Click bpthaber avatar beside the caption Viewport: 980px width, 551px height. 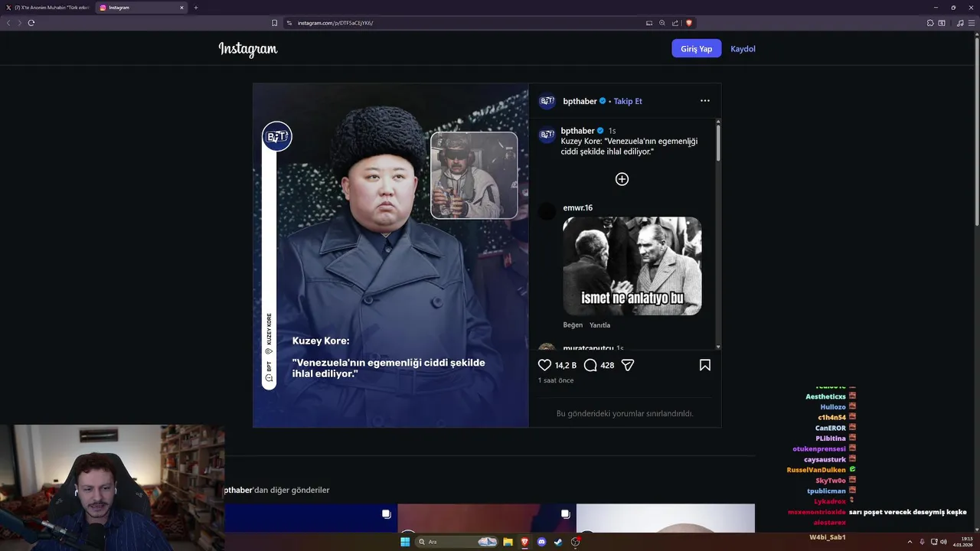pos(547,135)
